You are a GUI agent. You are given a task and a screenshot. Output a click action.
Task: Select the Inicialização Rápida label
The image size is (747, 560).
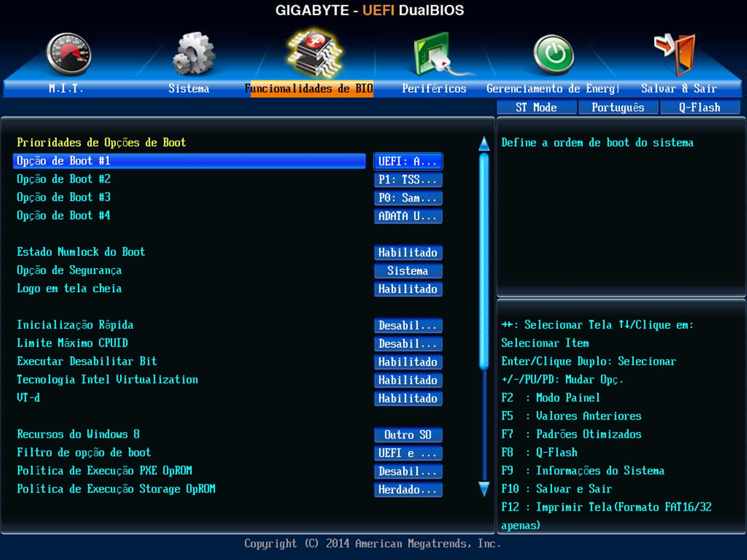point(75,325)
